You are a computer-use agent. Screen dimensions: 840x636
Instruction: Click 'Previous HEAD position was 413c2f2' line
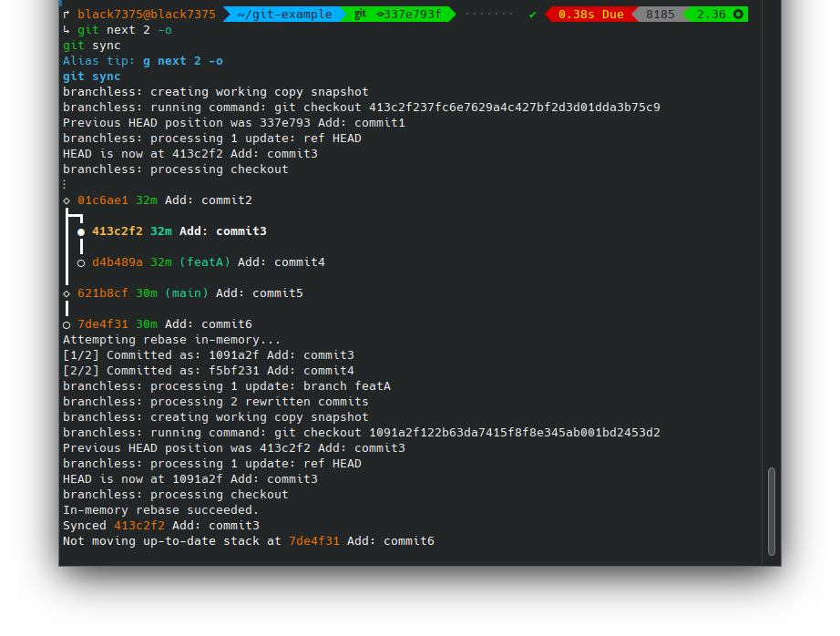click(234, 448)
